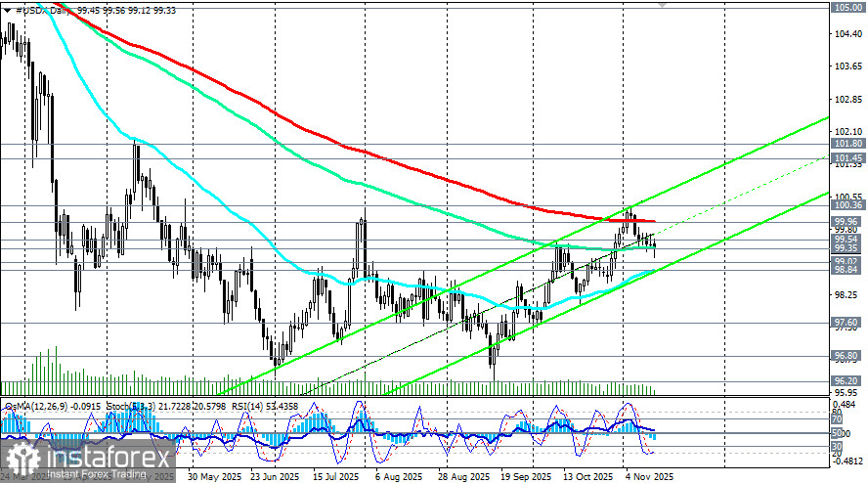This screenshot has width=868, height=483.
Task: Open the chart menu triangle beside #USDX
Action: point(7,11)
